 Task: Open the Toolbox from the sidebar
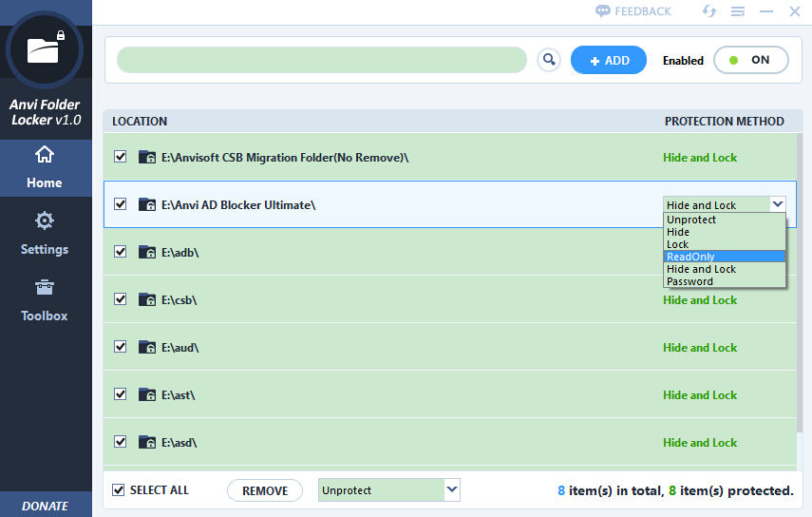point(45,300)
